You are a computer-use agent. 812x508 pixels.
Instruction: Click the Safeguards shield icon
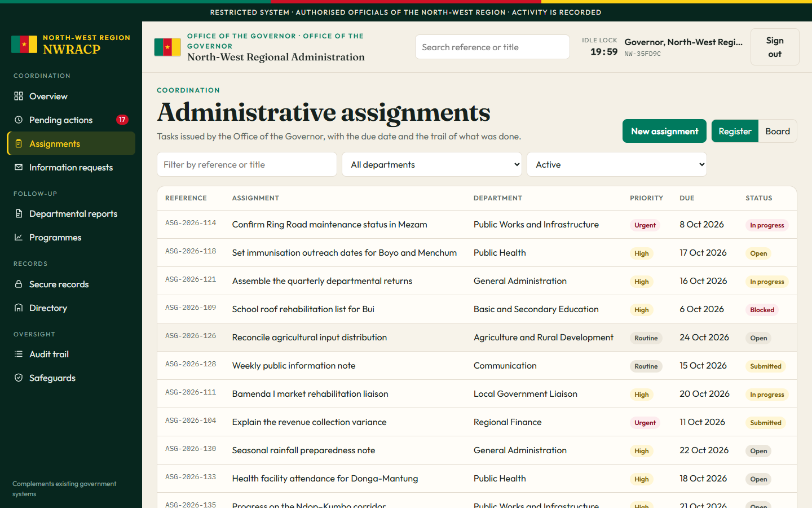point(19,378)
